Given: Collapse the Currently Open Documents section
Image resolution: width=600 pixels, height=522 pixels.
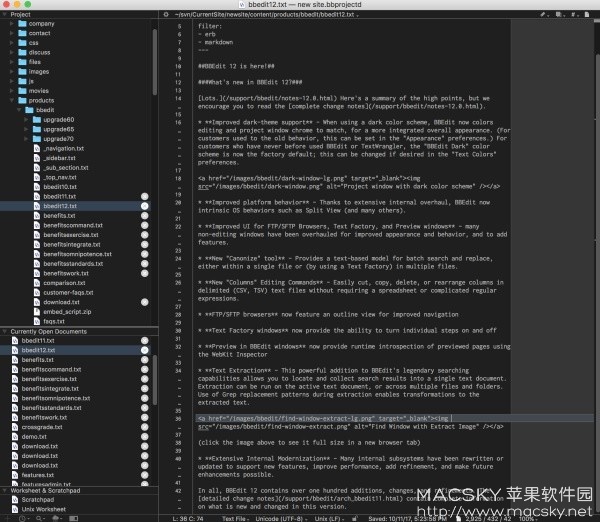Looking at the screenshot, I should click(5, 331).
